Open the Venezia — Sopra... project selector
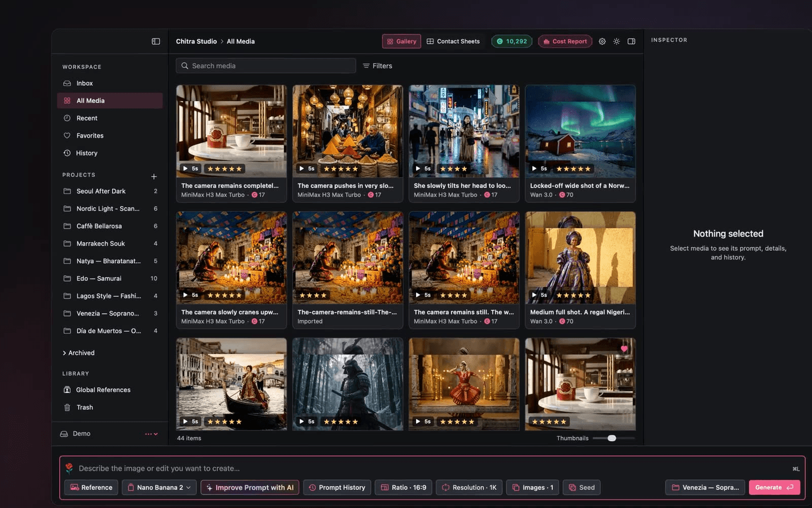 coord(705,488)
